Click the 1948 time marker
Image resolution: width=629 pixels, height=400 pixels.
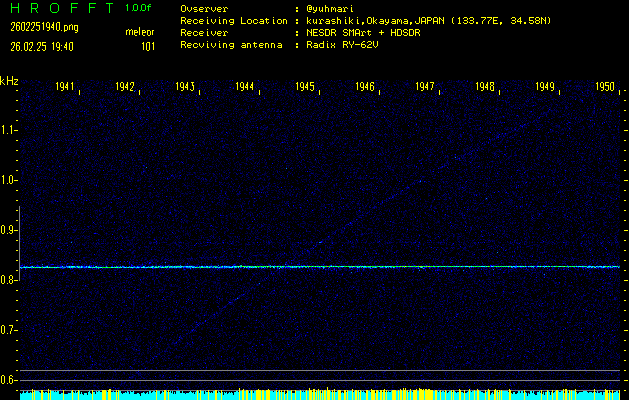pyautogui.click(x=485, y=88)
